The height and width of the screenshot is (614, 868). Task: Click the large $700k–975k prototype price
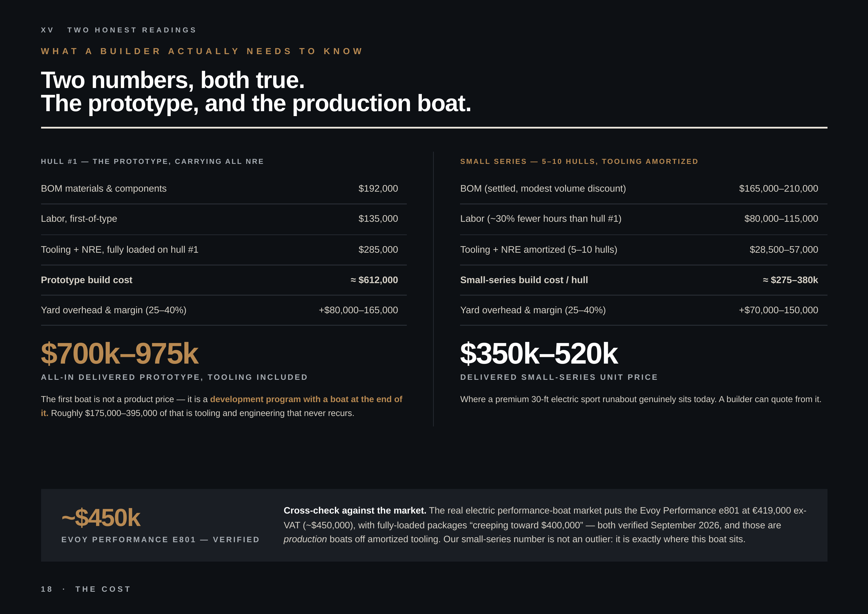pos(119,354)
